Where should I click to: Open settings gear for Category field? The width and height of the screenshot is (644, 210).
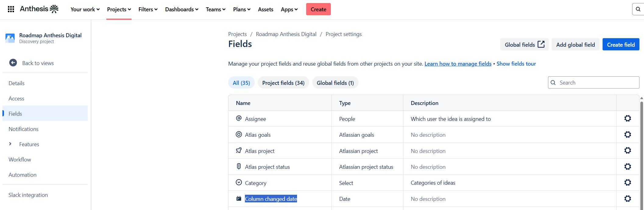coord(628,183)
